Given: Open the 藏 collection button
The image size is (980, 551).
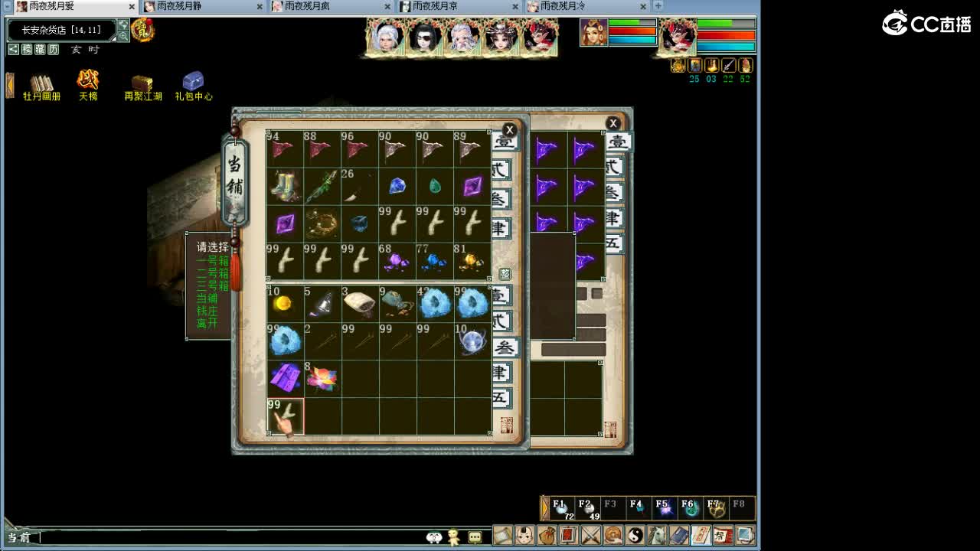Looking at the screenshot, I should [40, 49].
